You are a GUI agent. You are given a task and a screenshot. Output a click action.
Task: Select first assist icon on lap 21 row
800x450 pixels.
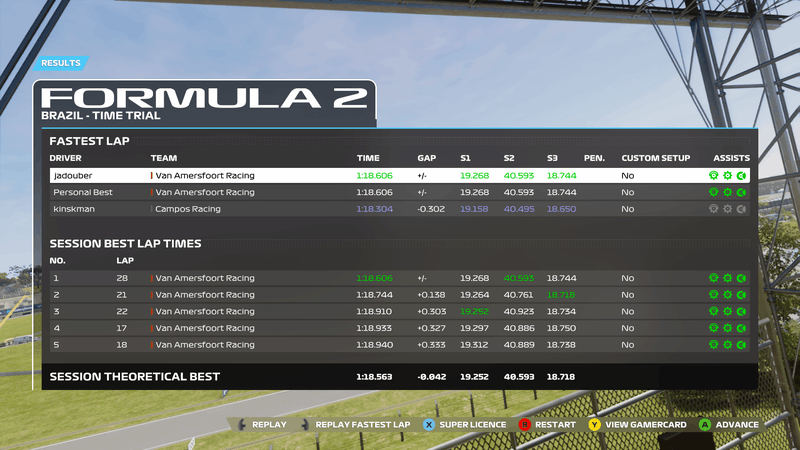pyautogui.click(x=713, y=295)
